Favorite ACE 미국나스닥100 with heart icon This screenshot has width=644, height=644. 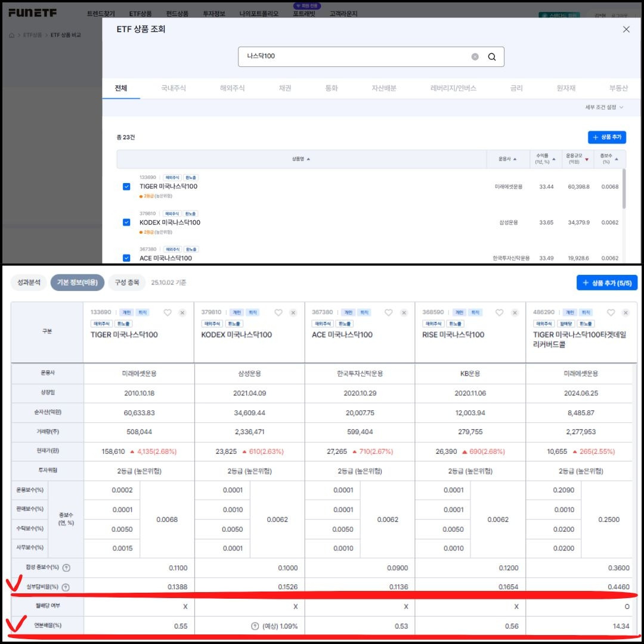[x=389, y=312]
